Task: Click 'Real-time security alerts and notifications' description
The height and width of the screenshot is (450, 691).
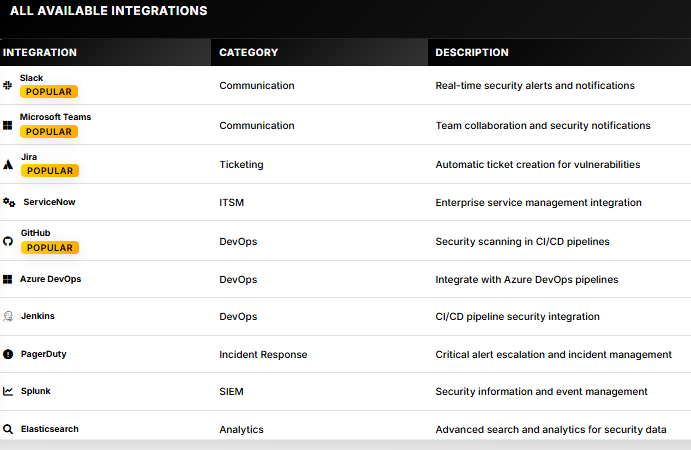Action: click(x=535, y=86)
